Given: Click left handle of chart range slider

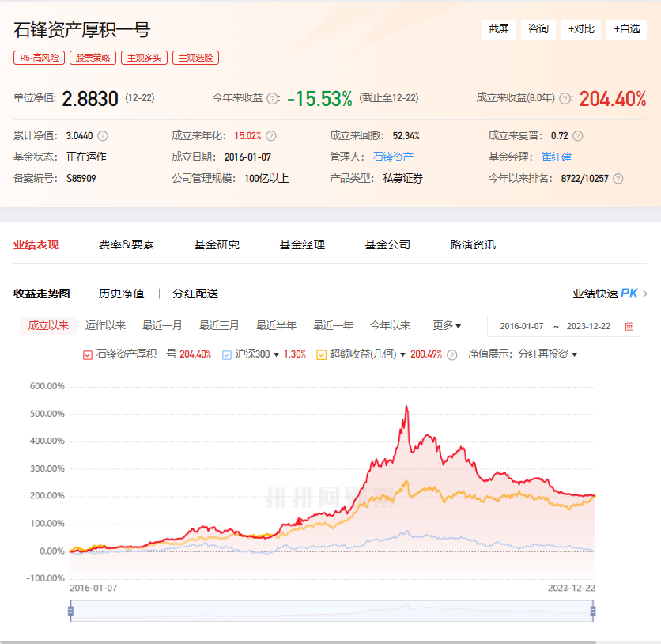Looking at the screenshot, I should click(71, 611).
